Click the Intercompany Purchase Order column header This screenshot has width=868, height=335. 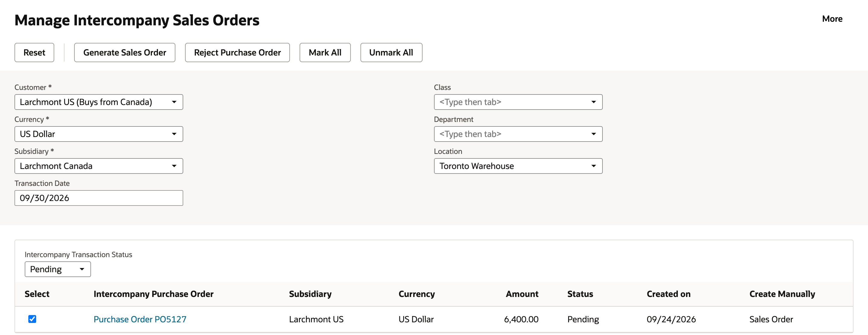click(x=153, y=294)
